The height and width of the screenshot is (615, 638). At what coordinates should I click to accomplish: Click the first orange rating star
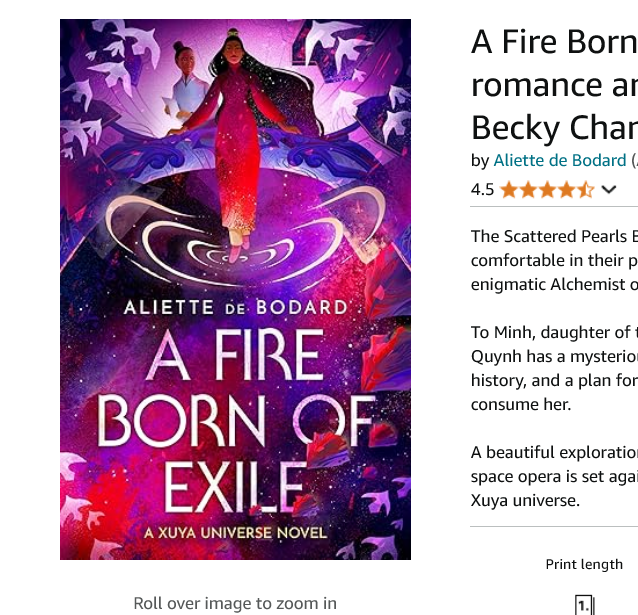point(509,190)
